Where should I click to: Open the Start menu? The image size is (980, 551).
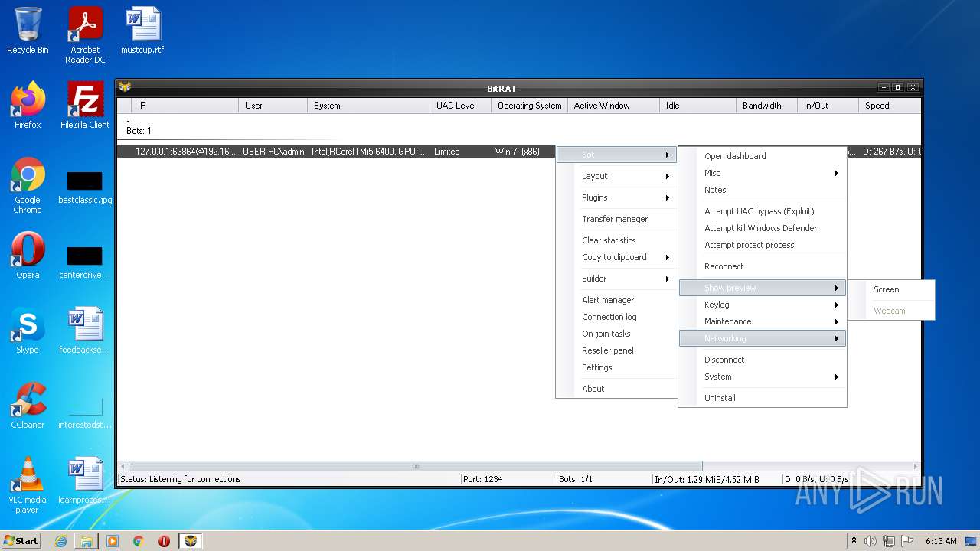(21, 541)
